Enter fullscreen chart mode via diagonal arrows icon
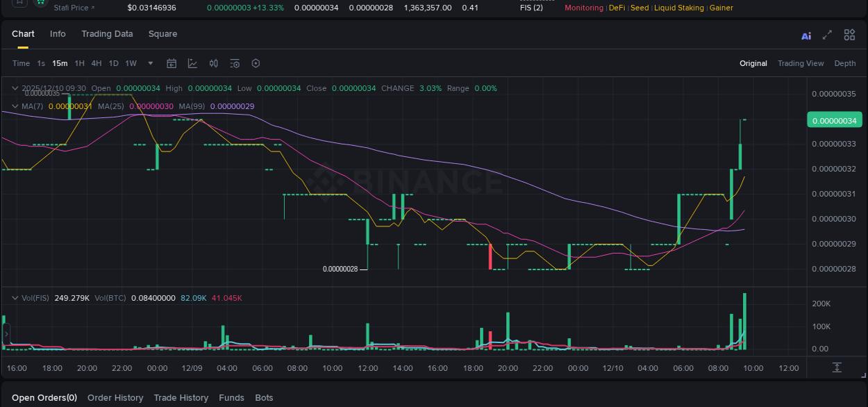This screenshot has width=868, height=407. pos(828,35)
